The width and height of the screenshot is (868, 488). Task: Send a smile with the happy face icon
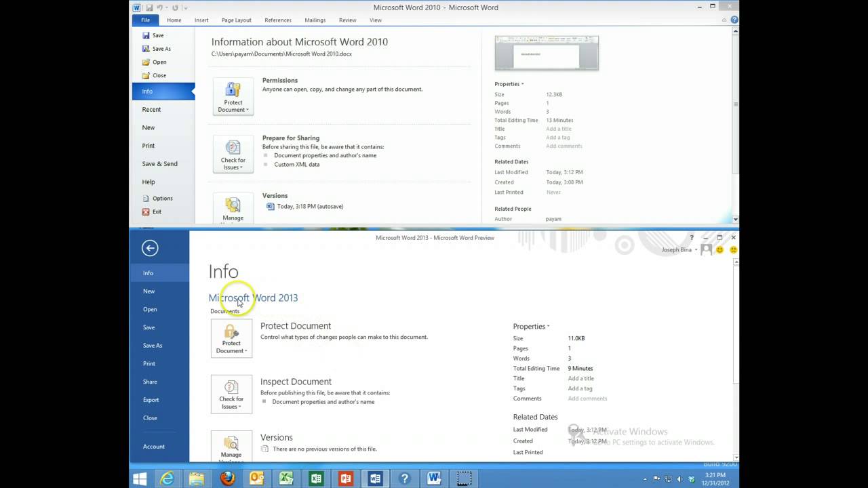coord(720,250)
